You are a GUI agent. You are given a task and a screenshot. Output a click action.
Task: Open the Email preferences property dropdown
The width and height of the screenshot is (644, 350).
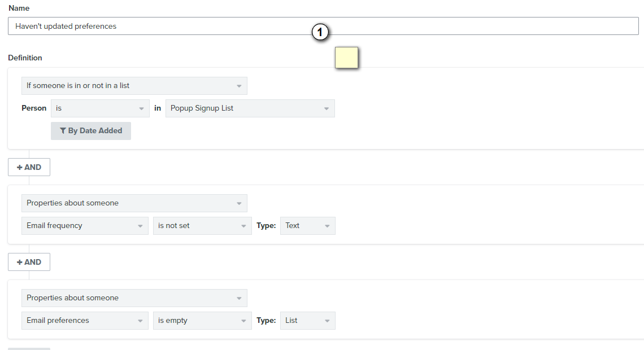click(85, 321)
